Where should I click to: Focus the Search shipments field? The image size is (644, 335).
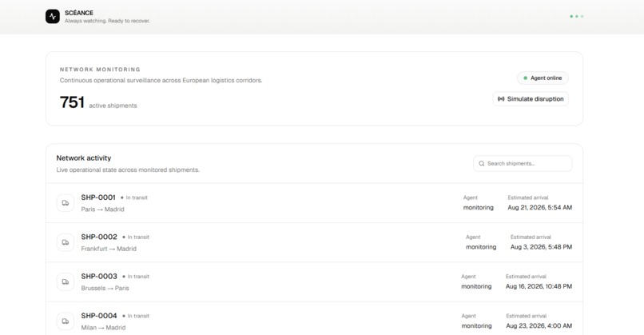click(523, 164)
